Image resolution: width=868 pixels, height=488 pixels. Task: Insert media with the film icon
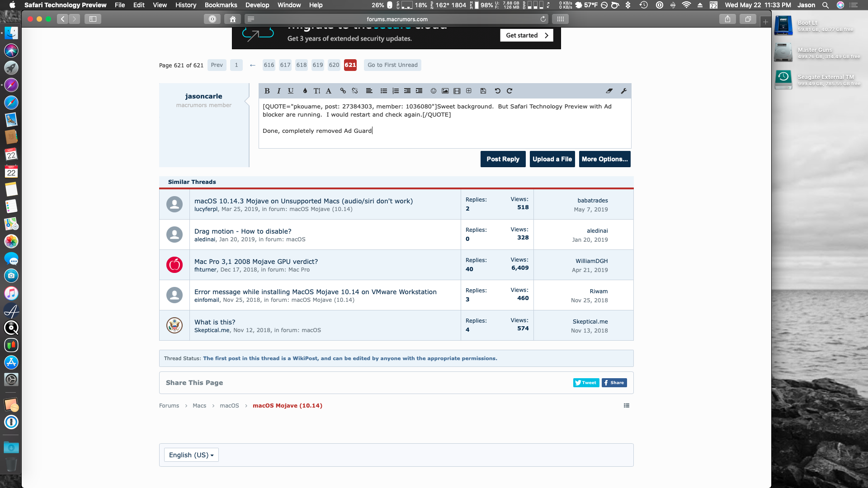457,91
